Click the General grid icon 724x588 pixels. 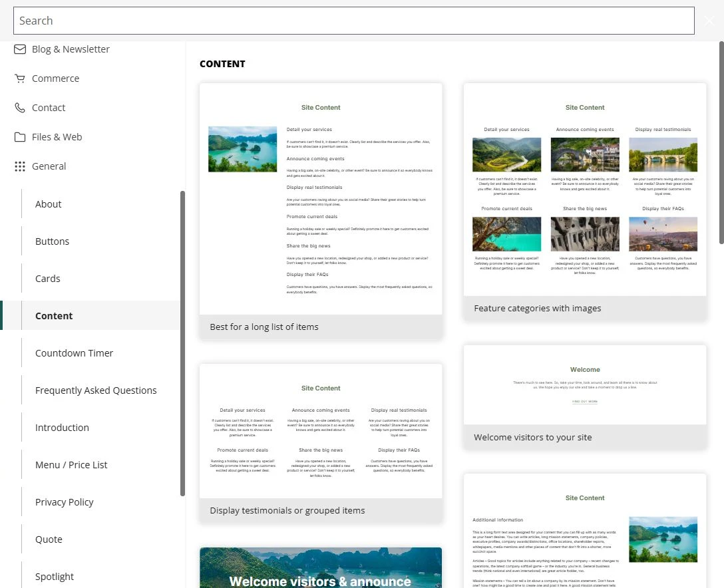[20, 166]
